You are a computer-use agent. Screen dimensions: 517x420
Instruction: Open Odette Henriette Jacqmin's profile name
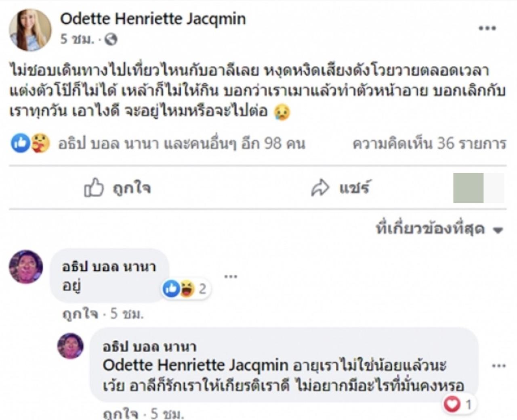[153, 19]
